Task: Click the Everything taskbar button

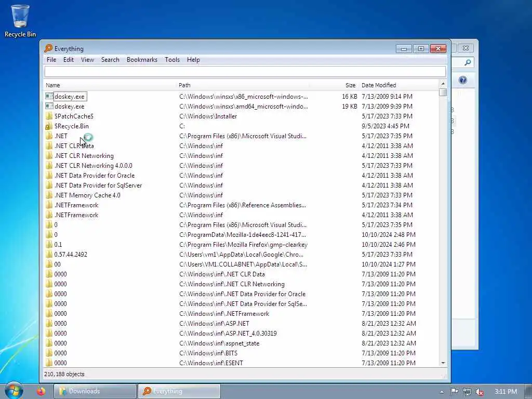Action: 179,391
